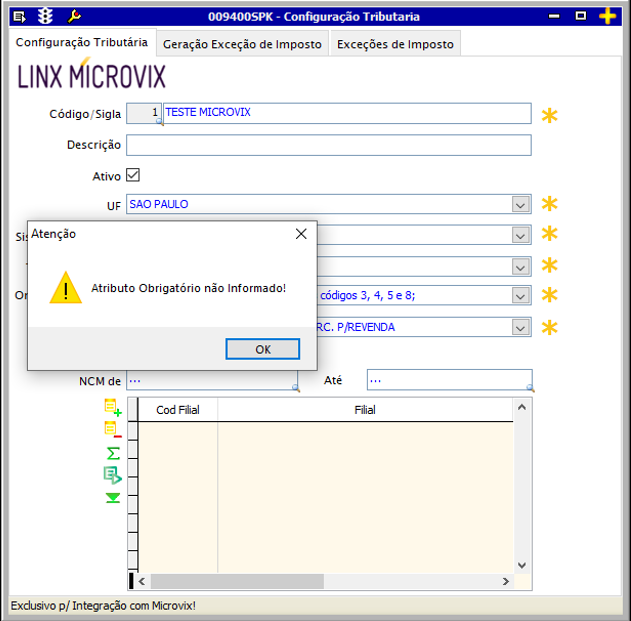631x621 pixels.
Task: Switch to the Geração Exceção de Imposto tab
Action: (x=242, y=44)
